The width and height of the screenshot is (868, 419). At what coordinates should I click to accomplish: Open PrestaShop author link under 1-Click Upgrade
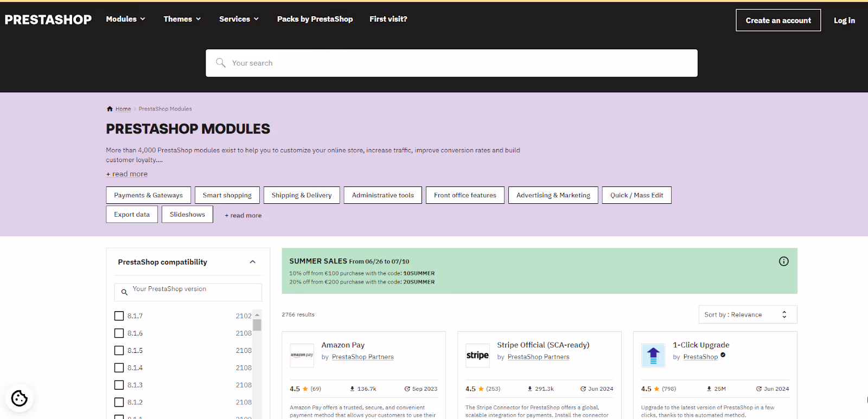coord(700,357)
